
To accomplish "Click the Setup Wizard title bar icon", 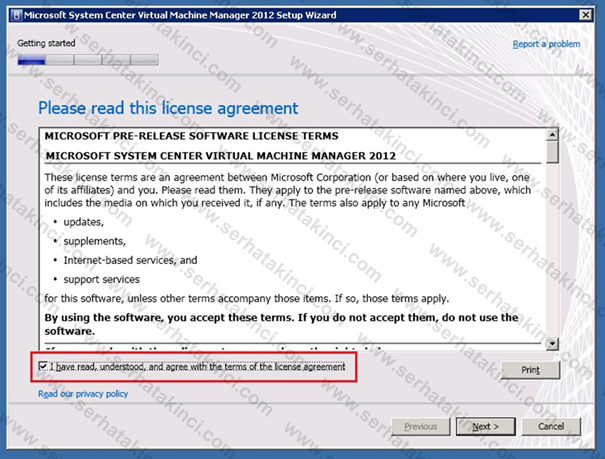I will click(x=16, y=15).
